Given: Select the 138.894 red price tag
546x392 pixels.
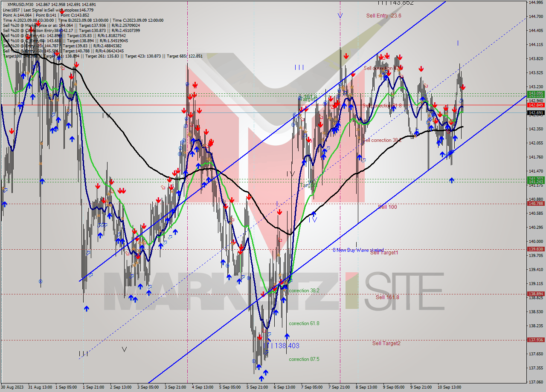Looking at the screenshot, I should tap(536, 294).
